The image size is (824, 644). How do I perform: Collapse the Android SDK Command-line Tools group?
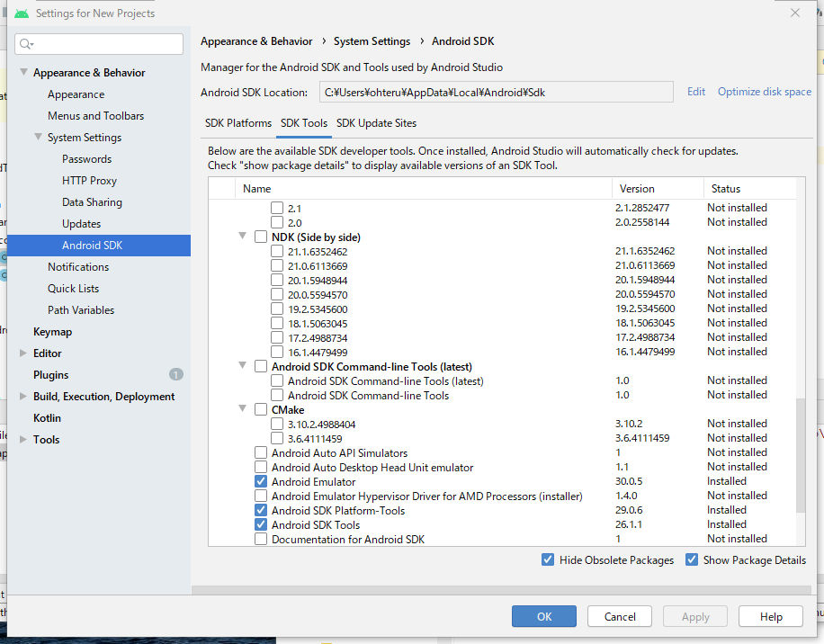click(242, 365)
